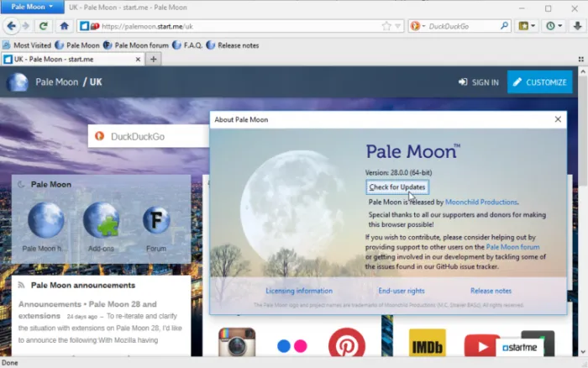
Task: Open the YouTube shortcut icon
Action: [481, 345]
